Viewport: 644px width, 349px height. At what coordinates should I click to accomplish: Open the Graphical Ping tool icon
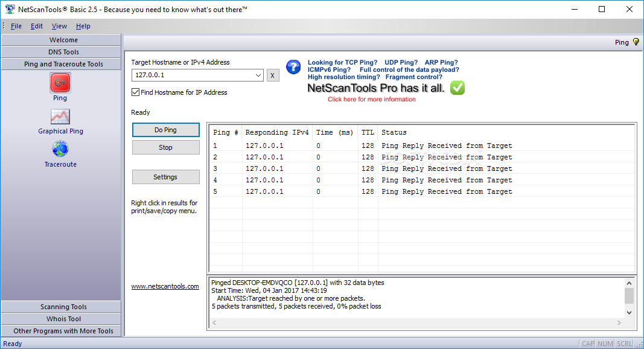pyautogui.click(x=60, y=117)
